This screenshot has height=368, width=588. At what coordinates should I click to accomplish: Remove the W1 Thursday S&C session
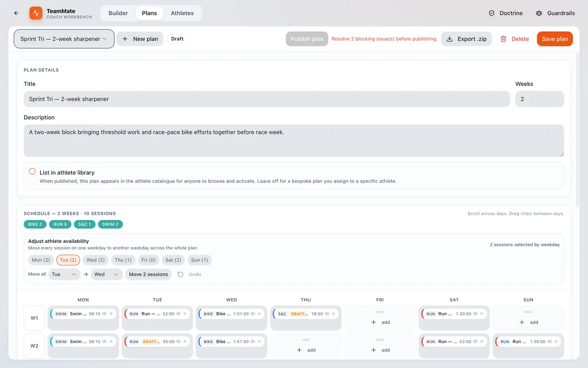coord(334,314)
